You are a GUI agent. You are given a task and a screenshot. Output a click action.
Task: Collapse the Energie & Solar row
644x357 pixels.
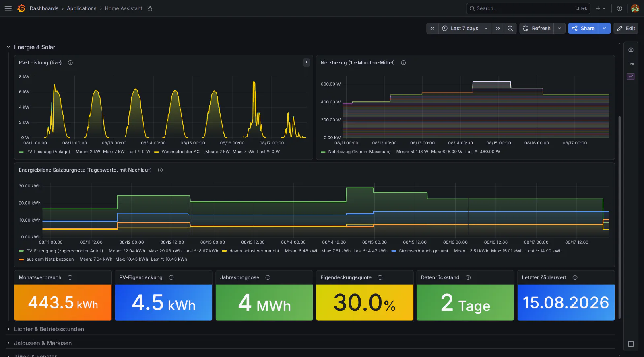[8, 47]
